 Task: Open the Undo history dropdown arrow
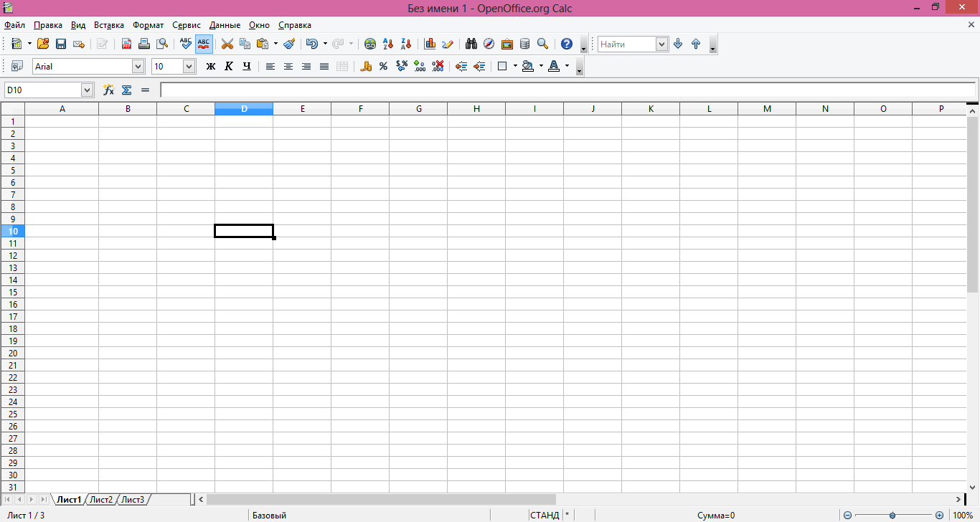[325, 44]
